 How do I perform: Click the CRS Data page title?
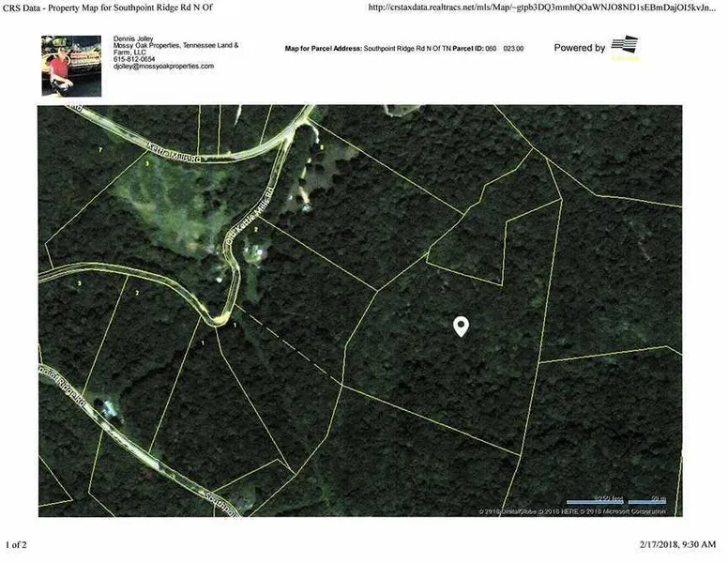tap(101, 8)
